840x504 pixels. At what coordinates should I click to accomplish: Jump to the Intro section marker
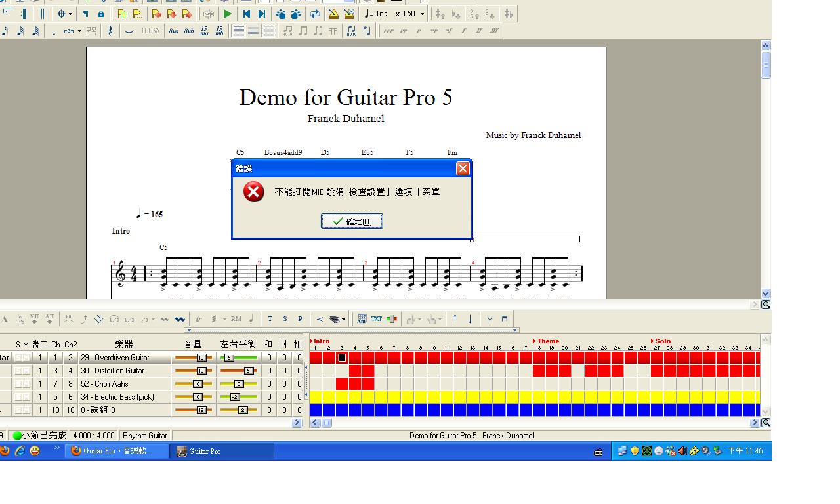(x=320, y=341)
